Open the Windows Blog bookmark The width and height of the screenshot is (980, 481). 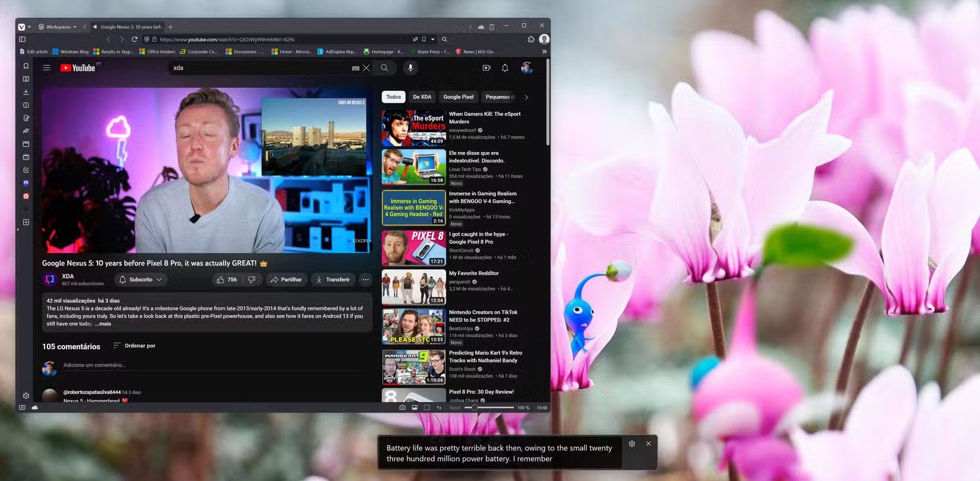tap(70, 52)
